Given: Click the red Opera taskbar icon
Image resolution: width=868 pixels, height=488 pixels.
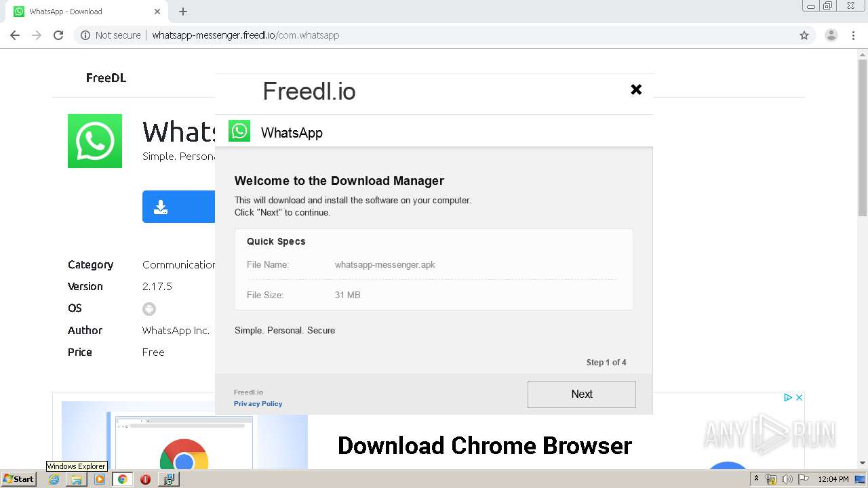Looking at the screenshot, I should pyautogui.click(x=145, y=479).
